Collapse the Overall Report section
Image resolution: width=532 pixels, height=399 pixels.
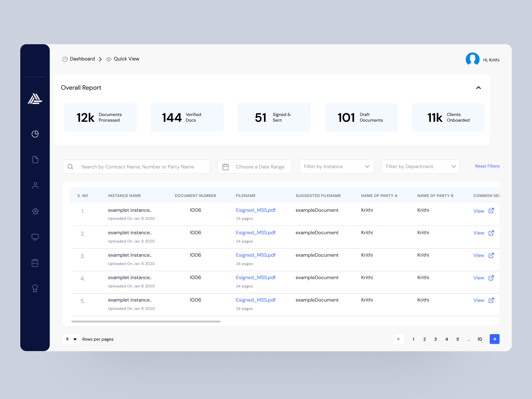click(478, 87)
